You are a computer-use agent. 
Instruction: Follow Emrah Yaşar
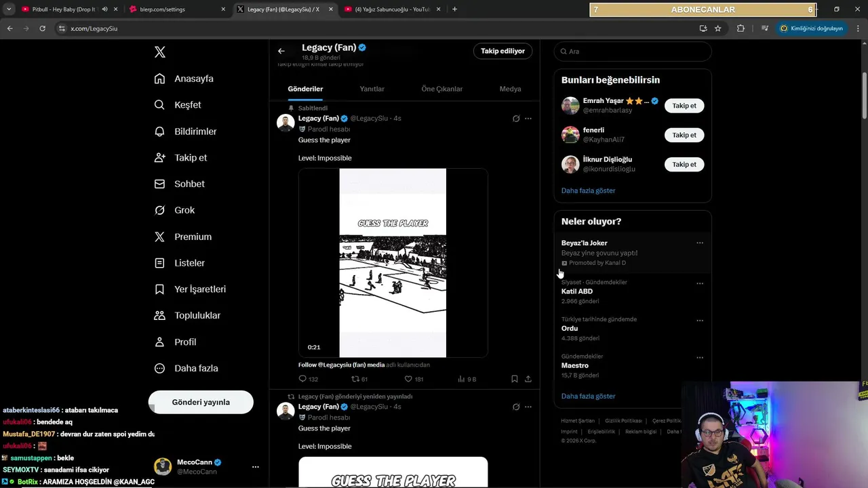[684, 106]
